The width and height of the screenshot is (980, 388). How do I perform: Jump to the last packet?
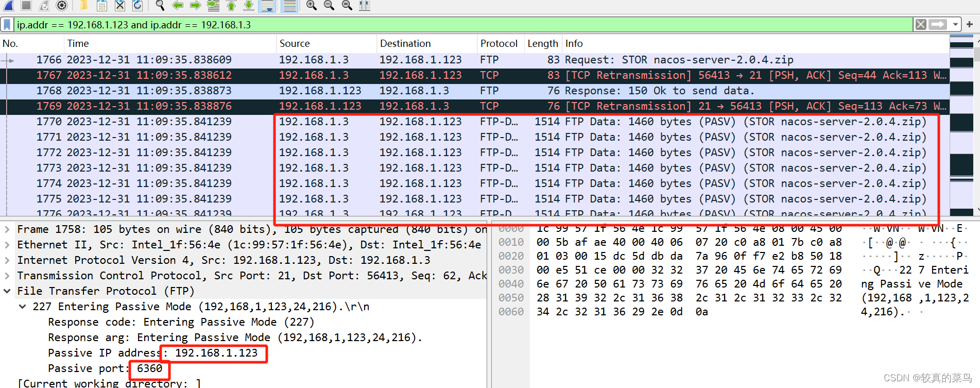pos(249,5)
